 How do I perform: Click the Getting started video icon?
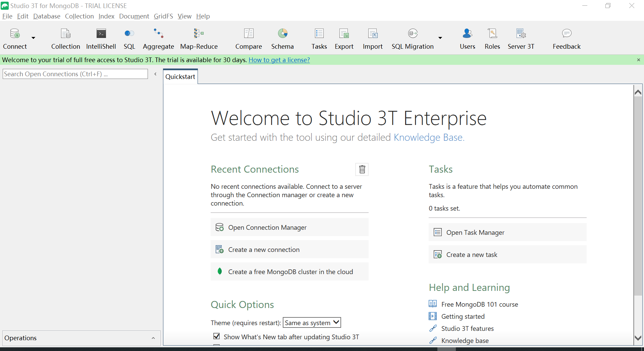433,316
